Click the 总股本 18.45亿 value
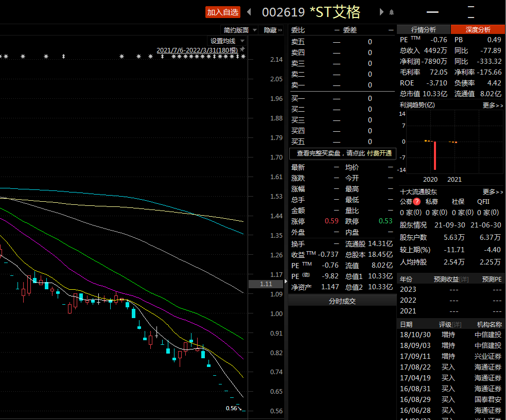This screenshot has height=420, width=506. [380, 255]
